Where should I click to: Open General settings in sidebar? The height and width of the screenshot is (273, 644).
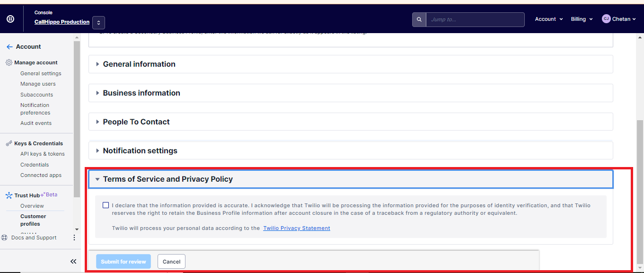[x=41, y=73]
